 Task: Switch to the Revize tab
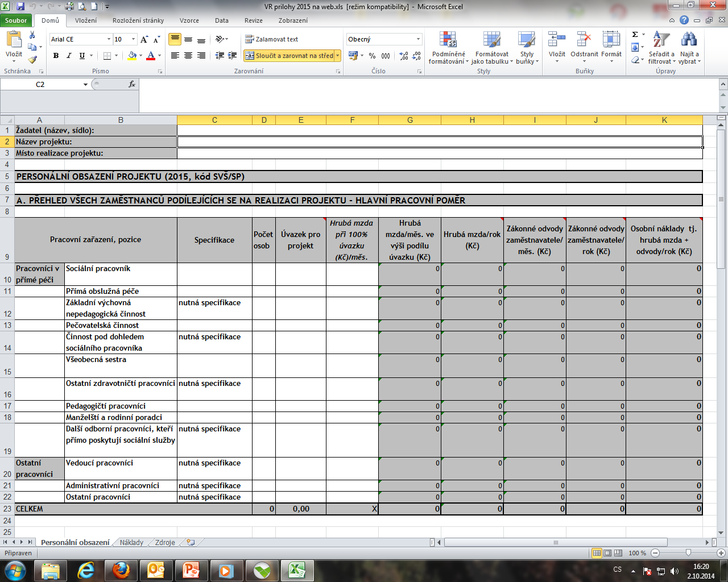point(254,20)
